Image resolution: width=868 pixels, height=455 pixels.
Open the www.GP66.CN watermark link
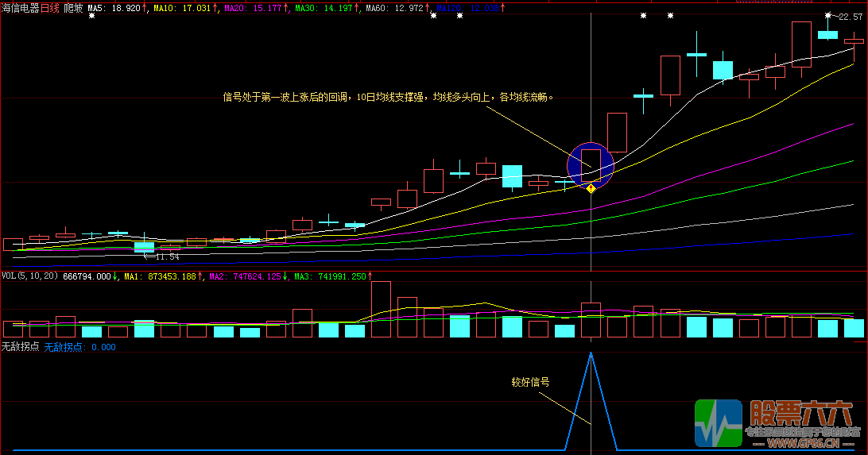[803, 443]
